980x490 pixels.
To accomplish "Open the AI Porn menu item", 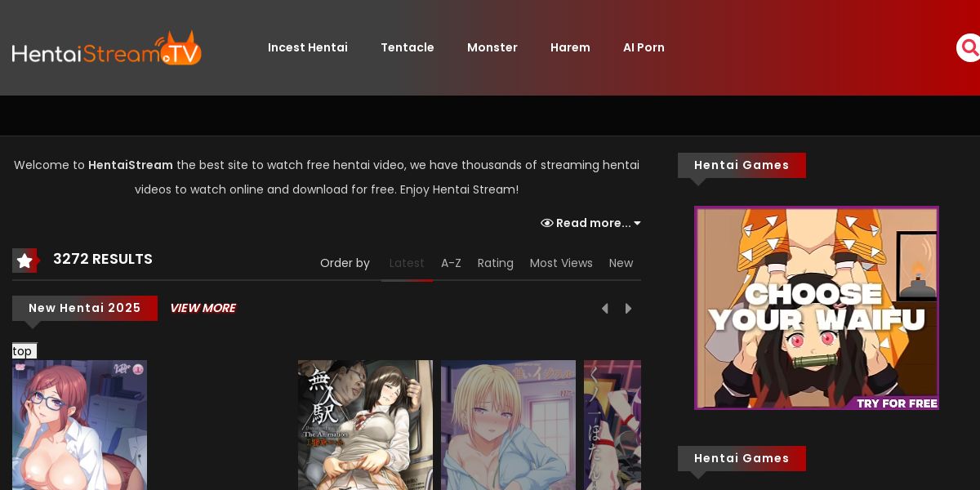I will point(644,47).
